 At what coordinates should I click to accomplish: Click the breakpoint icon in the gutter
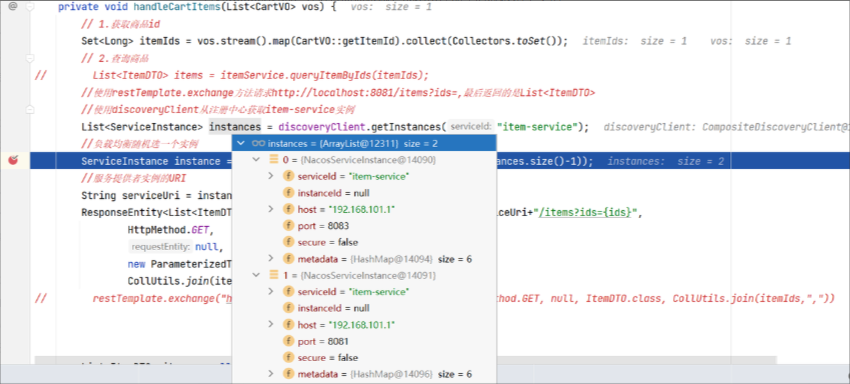click(14, 160)
